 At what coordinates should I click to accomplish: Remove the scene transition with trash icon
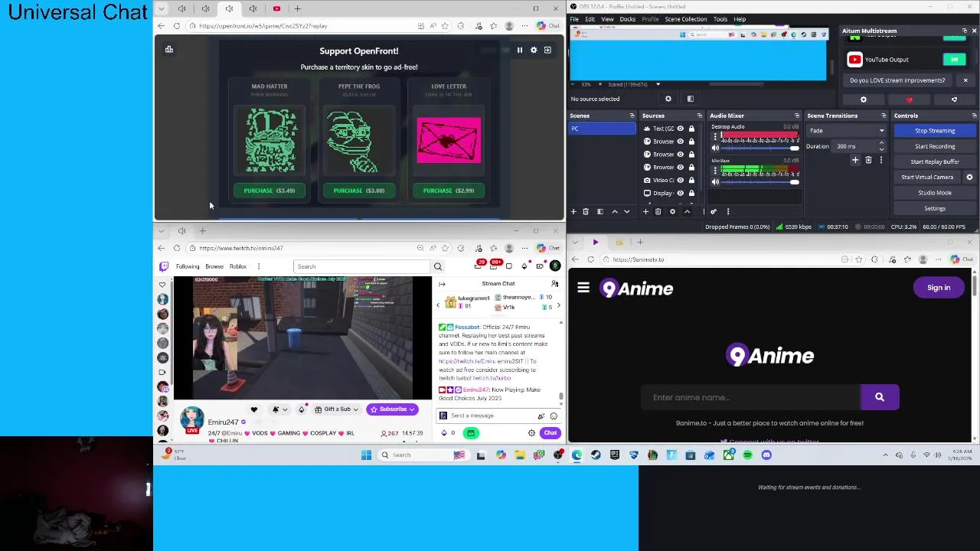click(x=868, y=160)
